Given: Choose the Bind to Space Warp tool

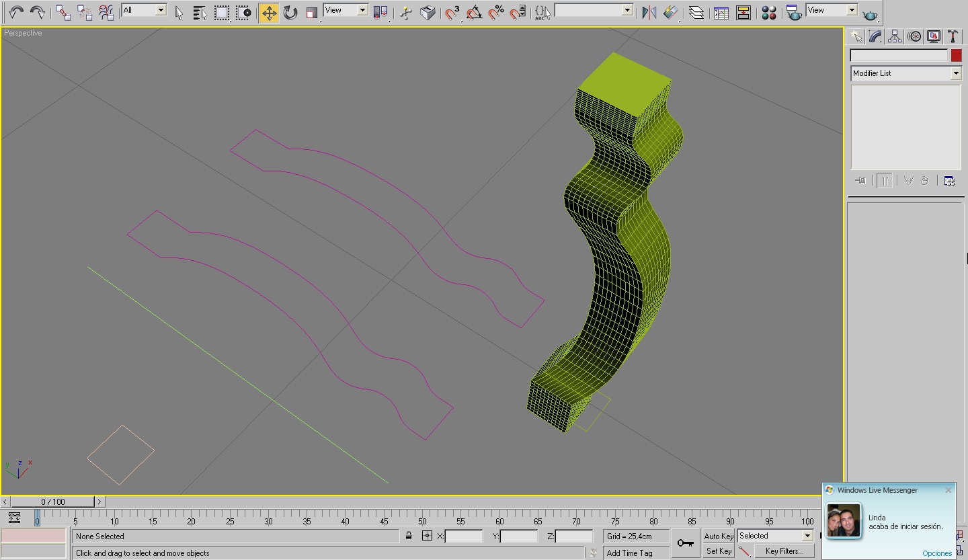Looking at the screenshot, I should click(x=106, y=12).
